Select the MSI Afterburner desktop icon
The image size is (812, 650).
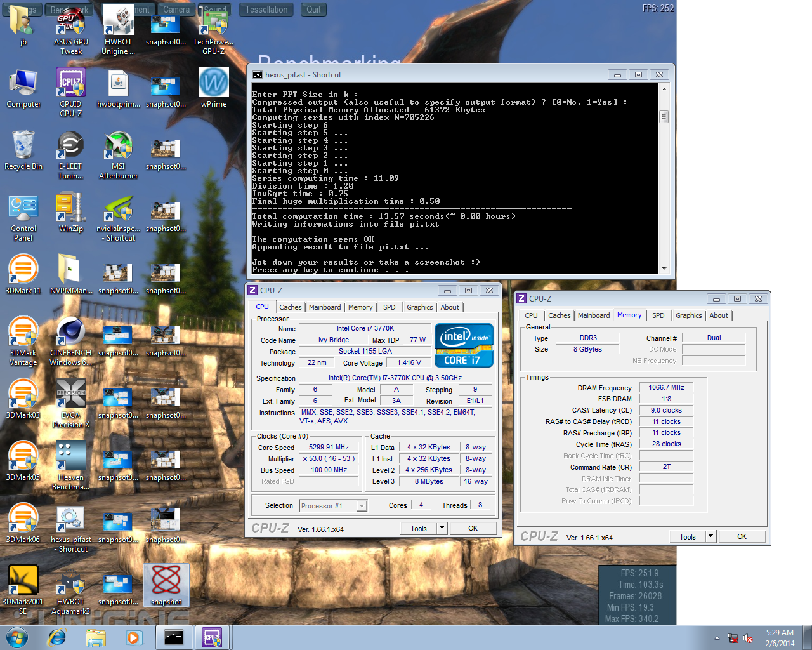[x=118, y=155]
